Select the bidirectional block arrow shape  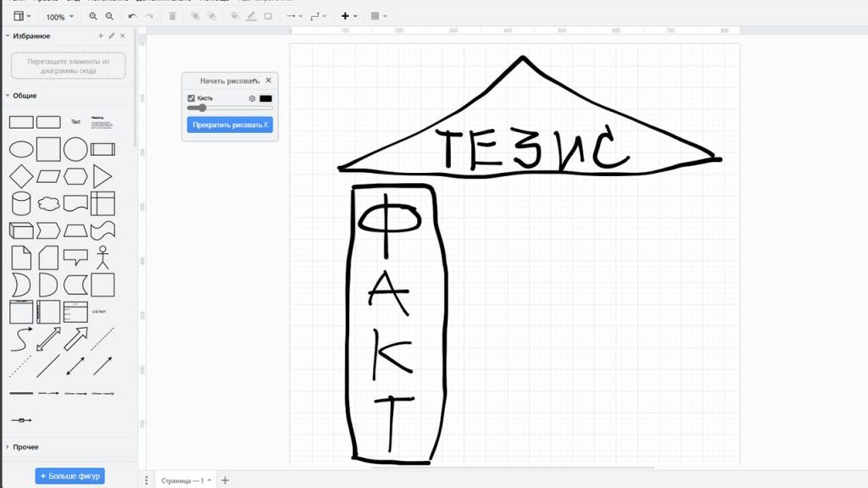click(x=48, y=339)
